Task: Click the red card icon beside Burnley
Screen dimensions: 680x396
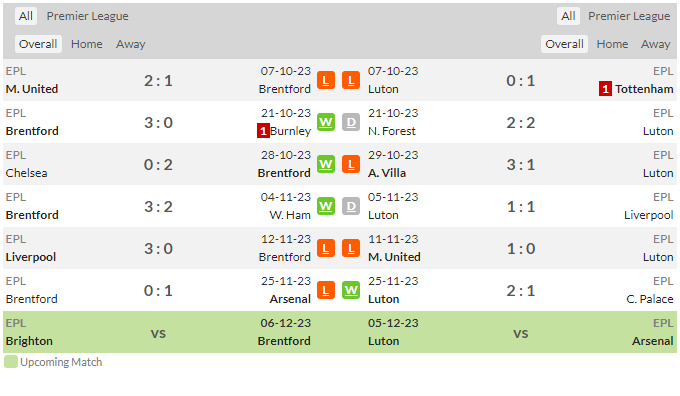Action: tap(263, 131)
